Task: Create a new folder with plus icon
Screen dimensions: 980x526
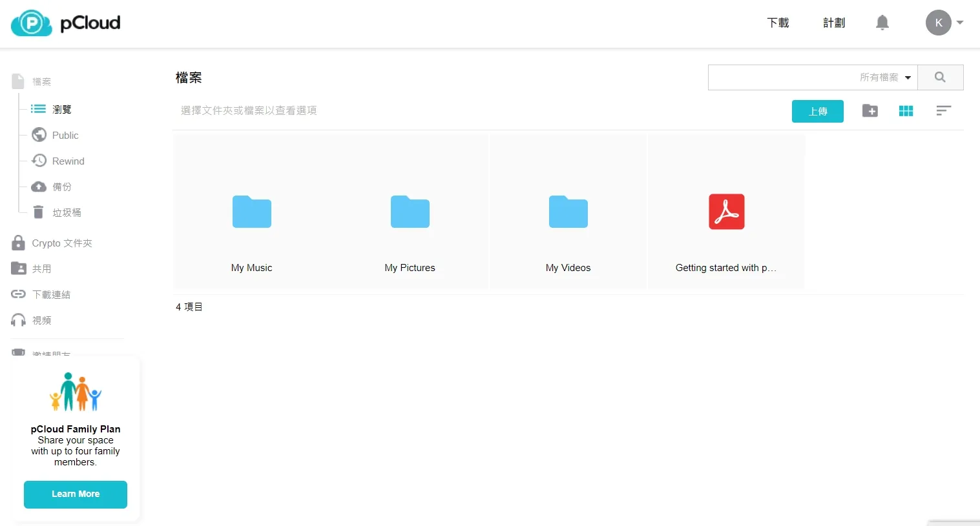Action: (870, 111)
